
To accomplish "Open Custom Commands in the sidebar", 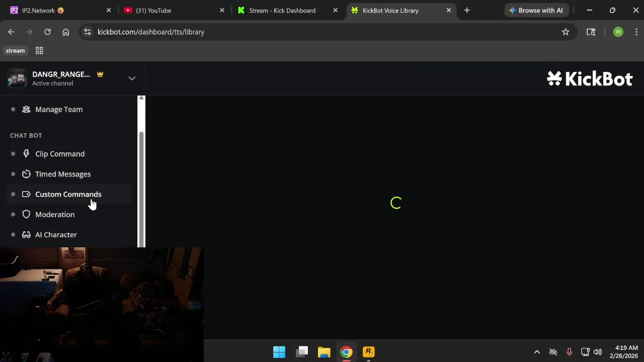I will [68, 194].
